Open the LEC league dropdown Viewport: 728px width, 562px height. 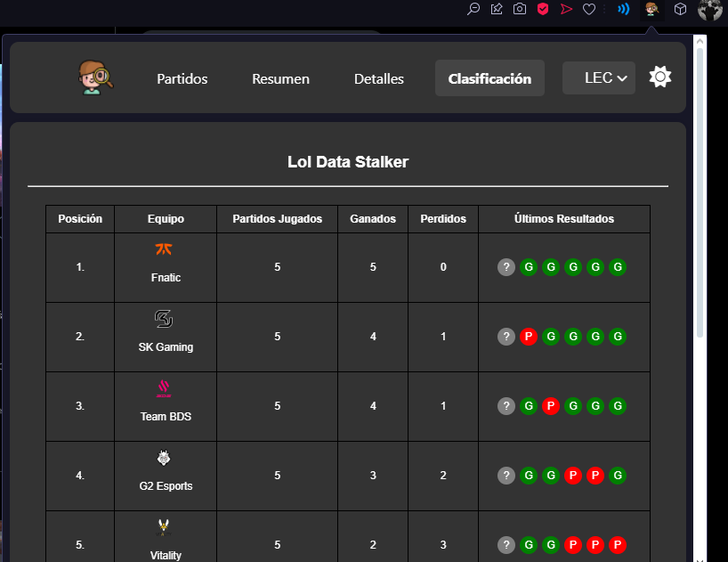pyautogui.click(x=598, y=78)
